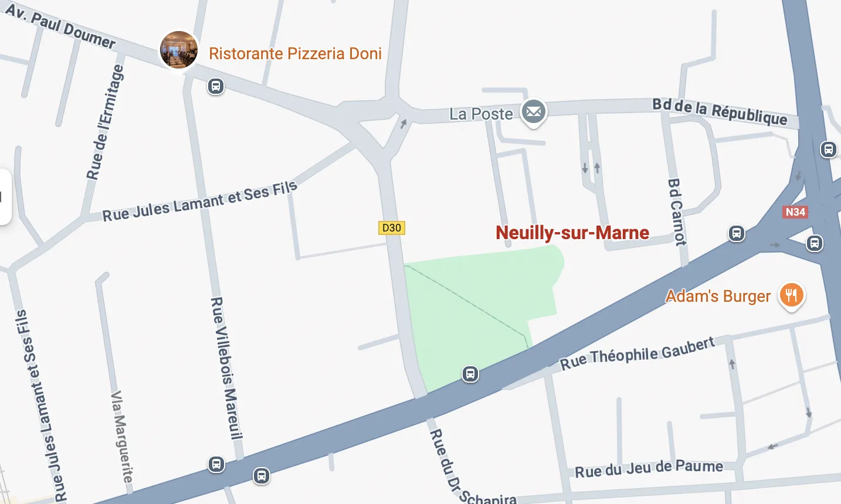
Task: Select bus stop icon below Bd de la République
Action: pyautogui.click(x=828, y=149)
